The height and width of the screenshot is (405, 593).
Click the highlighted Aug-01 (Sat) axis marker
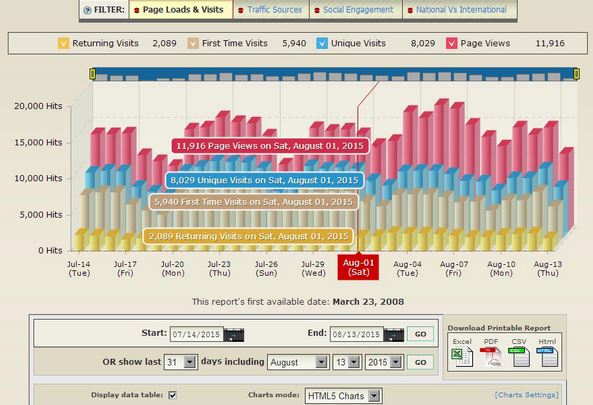coord(358,267)
